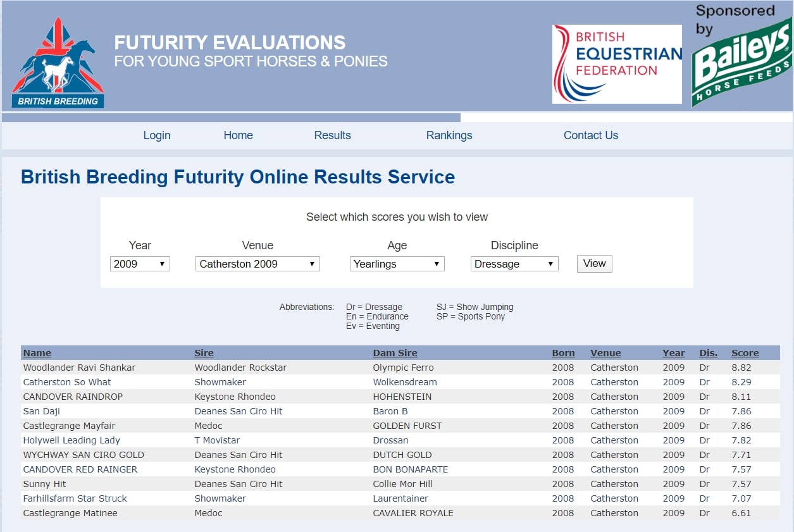Click dam sire Laurentainer
The width and height of the screenshot is (794, 532).
pos(400,498)
